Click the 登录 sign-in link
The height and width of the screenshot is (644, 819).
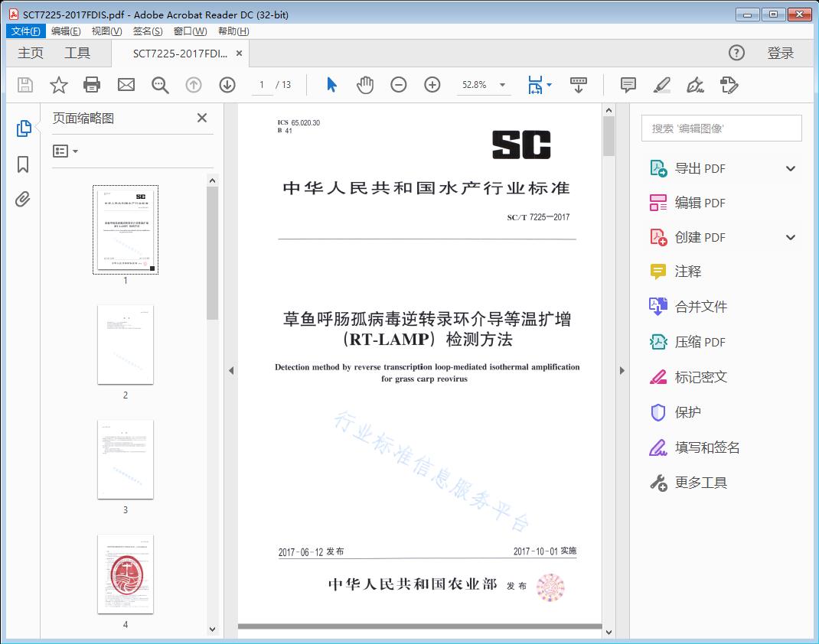click(782, 53)
